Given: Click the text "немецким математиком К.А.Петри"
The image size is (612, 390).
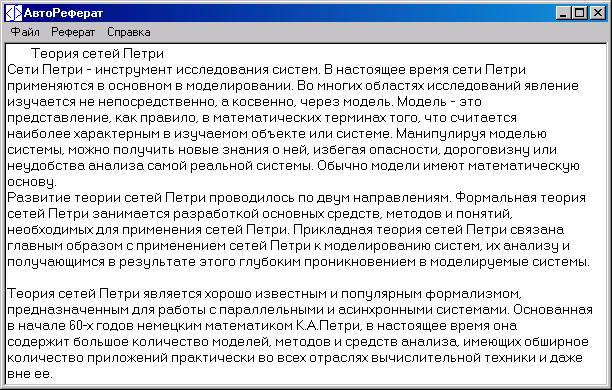Looking at the screenshot, I should tap(249, 326).
